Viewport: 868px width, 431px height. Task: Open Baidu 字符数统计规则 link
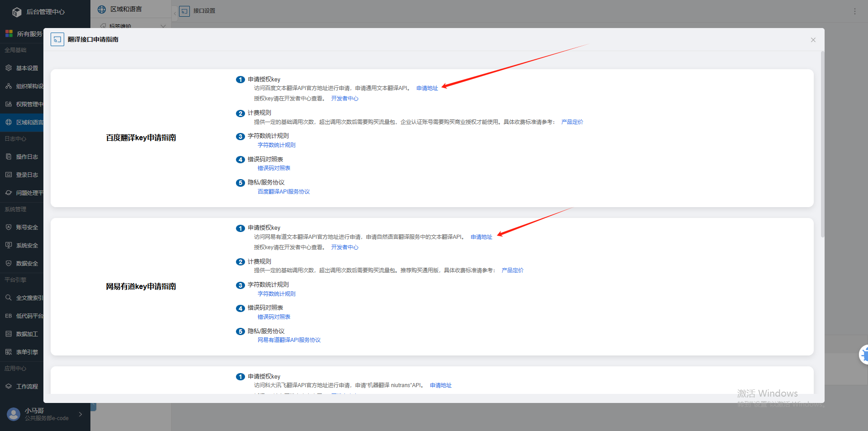click(276, 145)
